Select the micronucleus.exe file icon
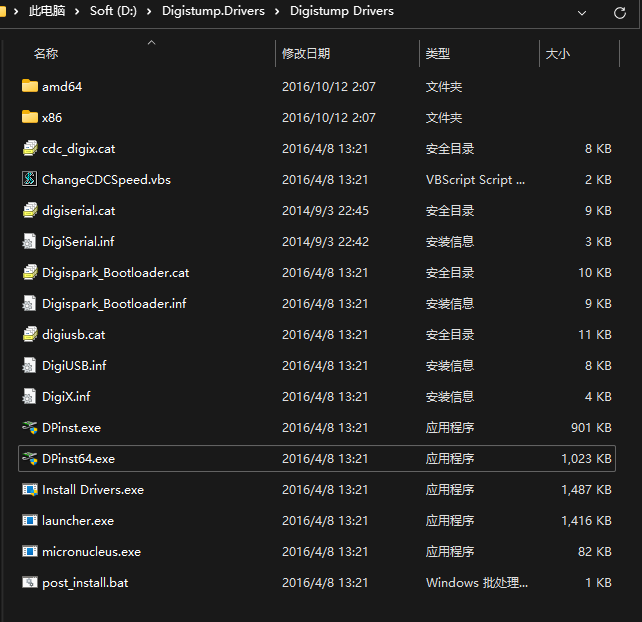Screen dimensions: 642x622 click(29, 552)
